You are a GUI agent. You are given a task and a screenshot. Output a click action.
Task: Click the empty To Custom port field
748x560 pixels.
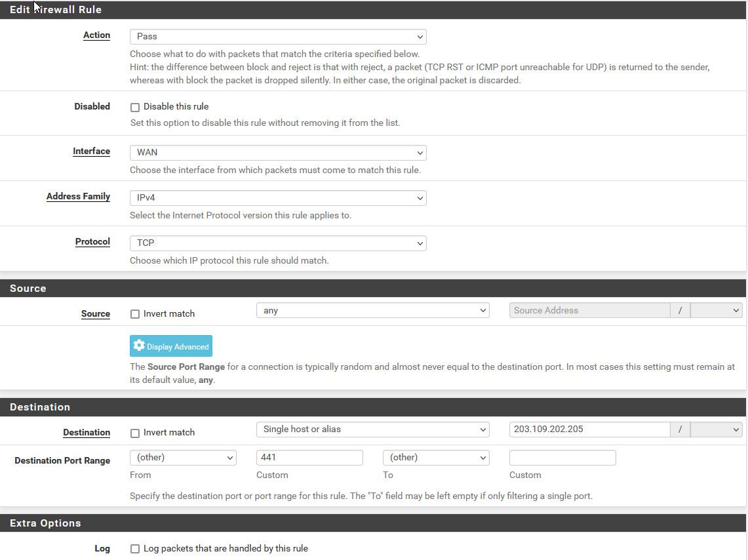coord(562,458)
